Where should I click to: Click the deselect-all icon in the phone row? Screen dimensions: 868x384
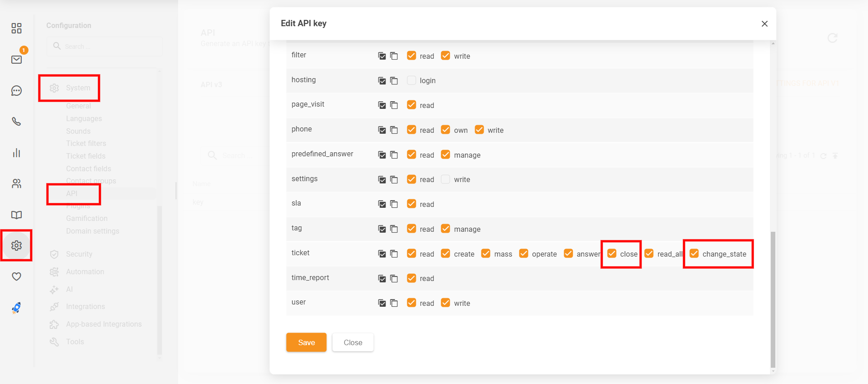tap(394, 130)
